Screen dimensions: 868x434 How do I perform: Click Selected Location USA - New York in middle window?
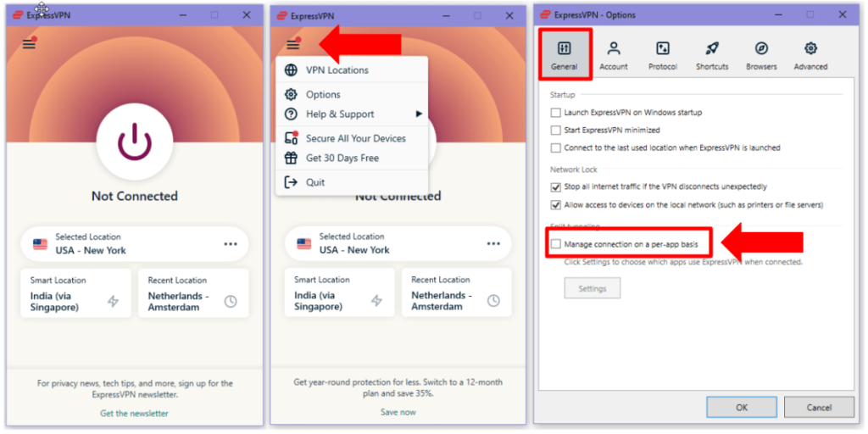tap(398, 243)
